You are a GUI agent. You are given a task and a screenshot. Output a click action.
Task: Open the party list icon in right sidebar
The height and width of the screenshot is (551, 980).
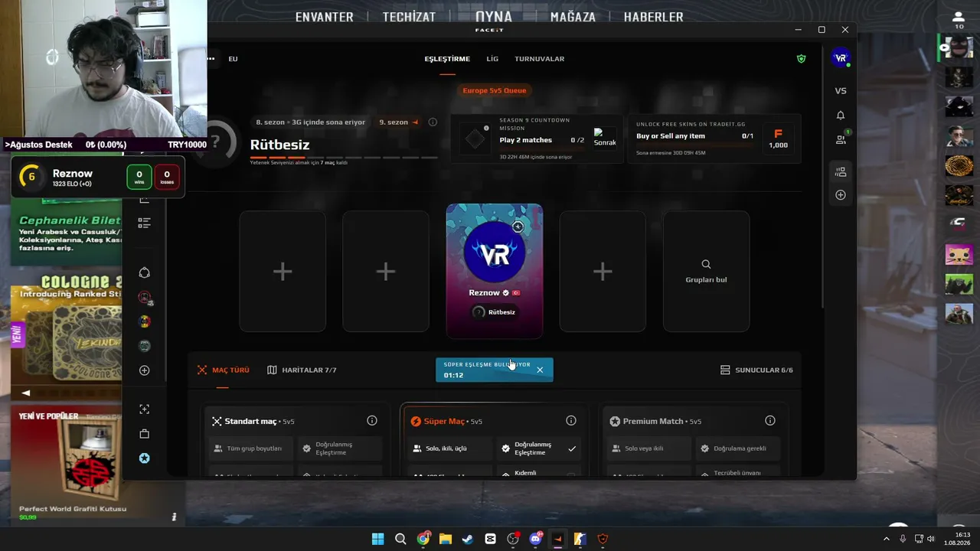[841, 172]
